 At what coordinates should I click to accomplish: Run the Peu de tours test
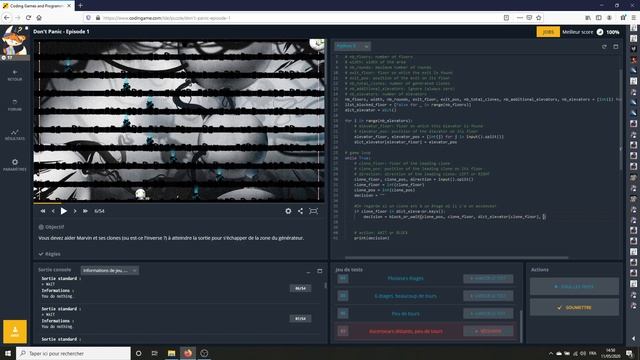coord(488,313)
